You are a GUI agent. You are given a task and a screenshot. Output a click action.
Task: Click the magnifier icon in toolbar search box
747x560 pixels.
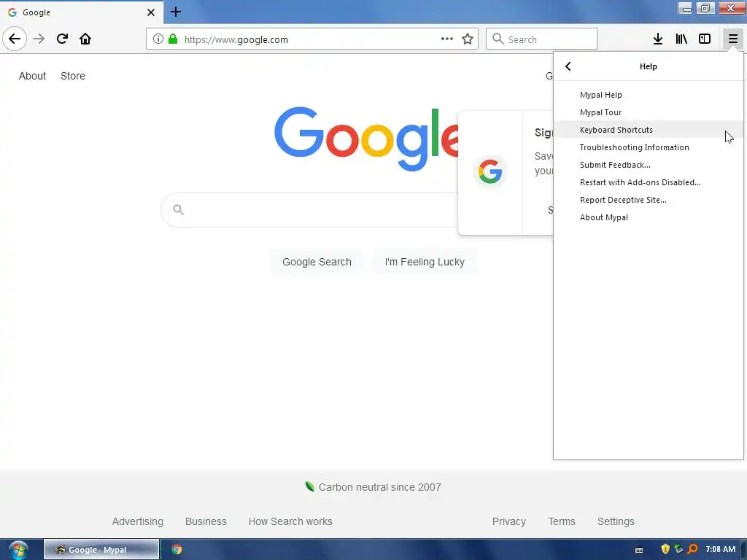(498, 39)
